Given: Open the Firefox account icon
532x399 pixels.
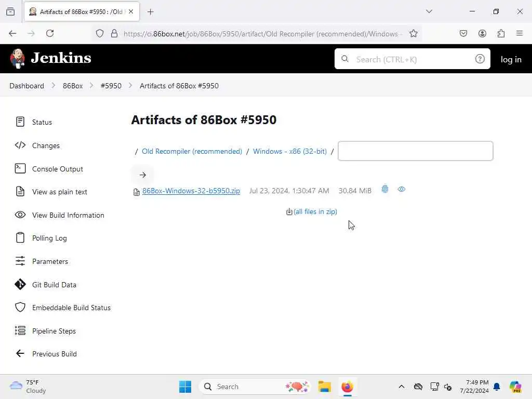Looking at the screenshot, I should click(x=482, y=33).
